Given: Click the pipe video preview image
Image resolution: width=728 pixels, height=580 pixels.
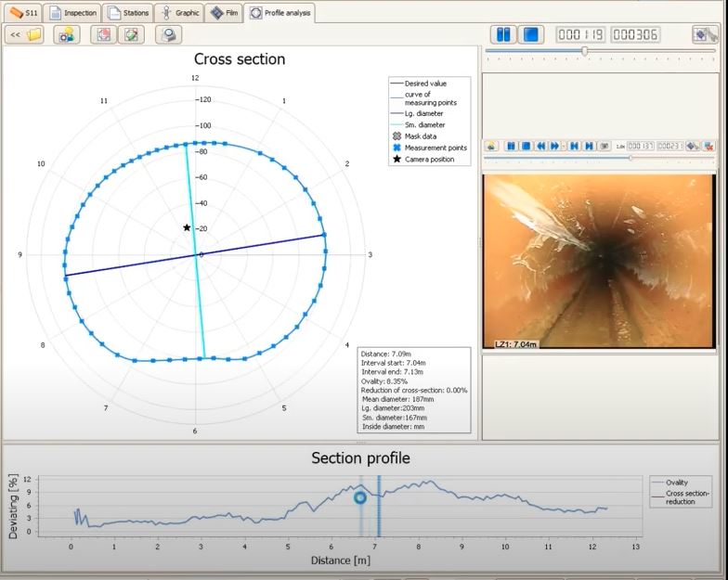Looking at the screenshot, I should (599, 260).
